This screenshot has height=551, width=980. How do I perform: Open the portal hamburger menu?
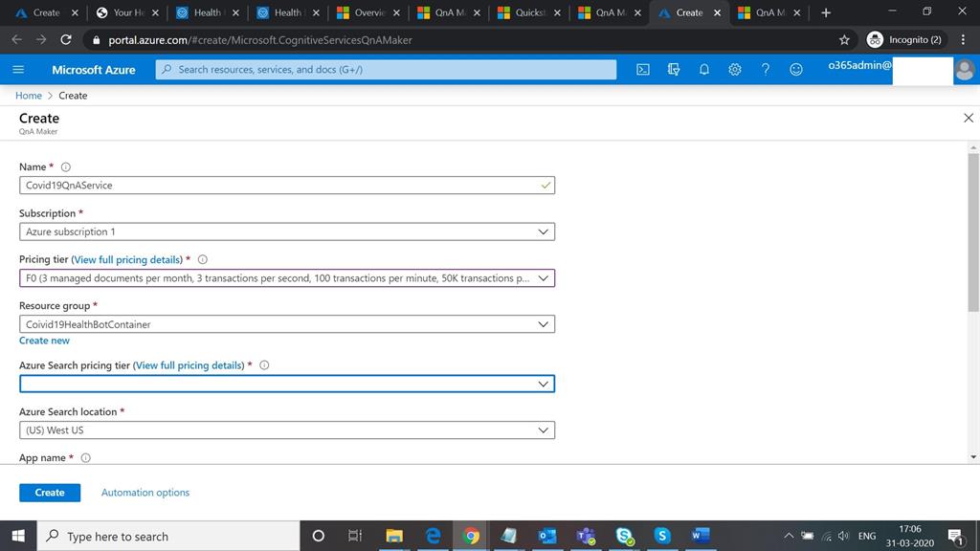click(x=18, y=69)
